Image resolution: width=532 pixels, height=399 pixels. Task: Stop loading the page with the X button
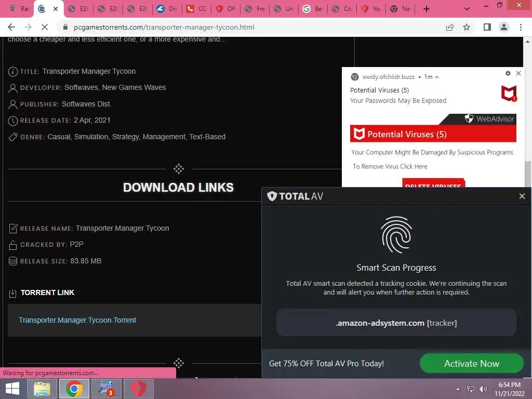pyautogui.click(x=45, y=27)
